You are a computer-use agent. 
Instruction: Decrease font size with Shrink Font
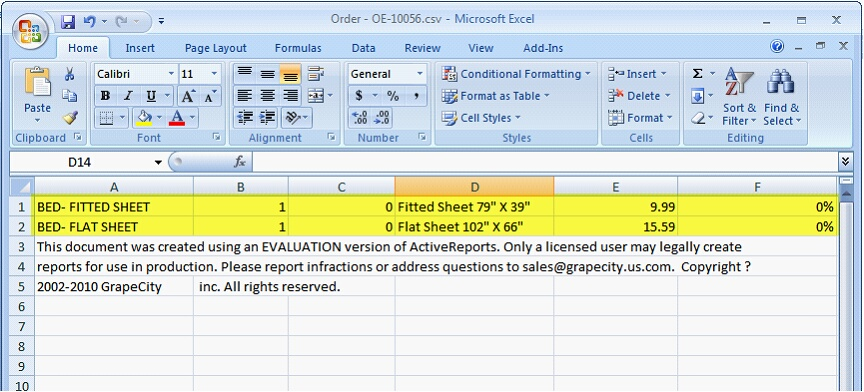[x=210, y=96]
